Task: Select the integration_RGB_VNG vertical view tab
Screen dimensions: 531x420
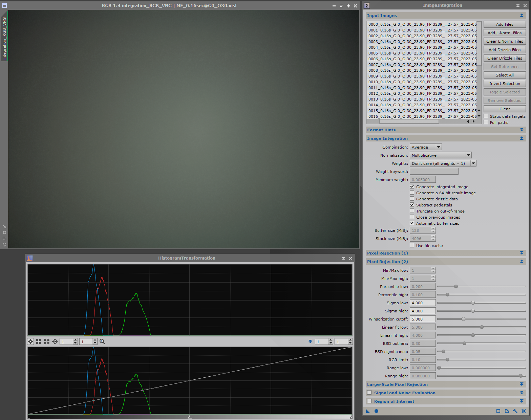Action: (4, 38)
